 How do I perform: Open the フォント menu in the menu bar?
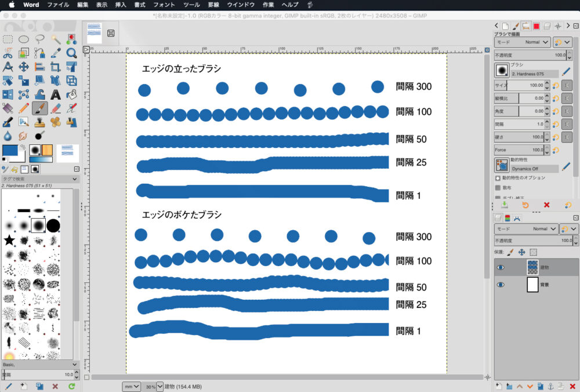tap(164, 5)
